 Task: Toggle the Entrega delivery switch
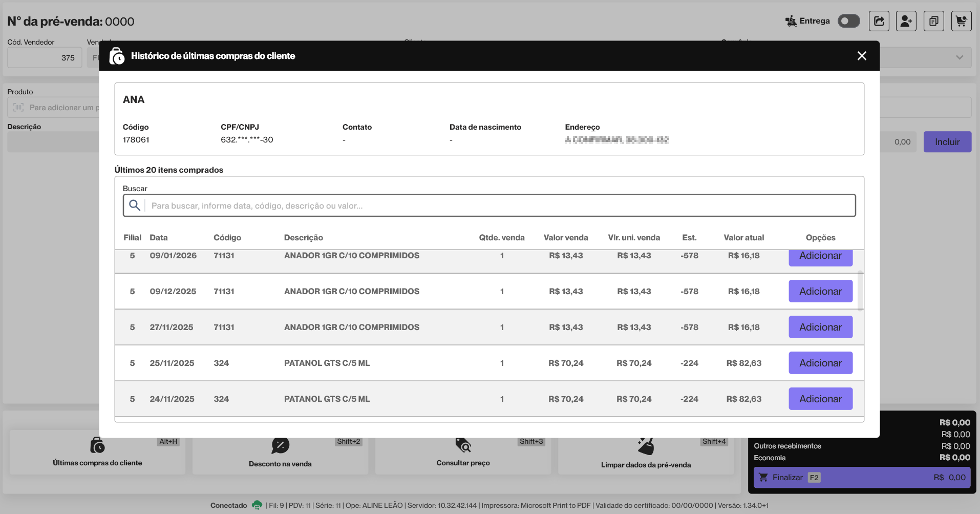click(848, 21)
